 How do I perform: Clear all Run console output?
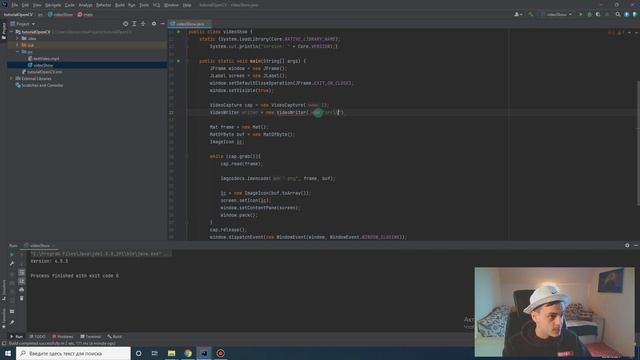coord(22,298)
